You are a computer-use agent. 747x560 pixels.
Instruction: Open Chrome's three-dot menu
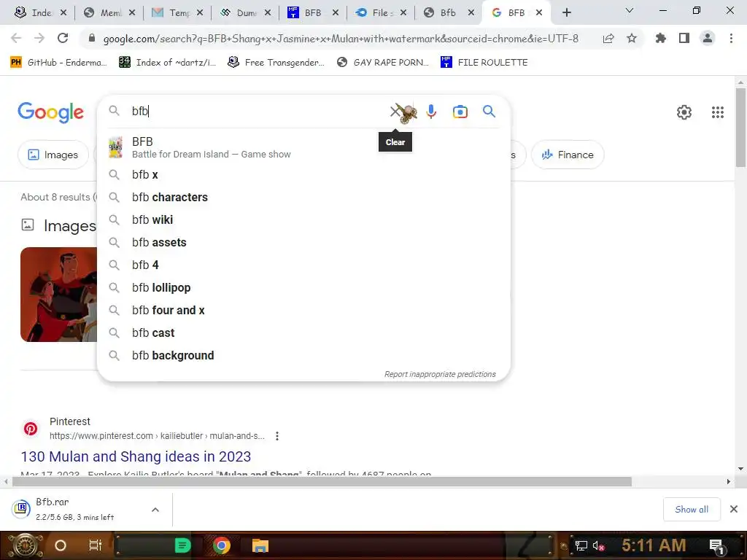coord(731,38)
